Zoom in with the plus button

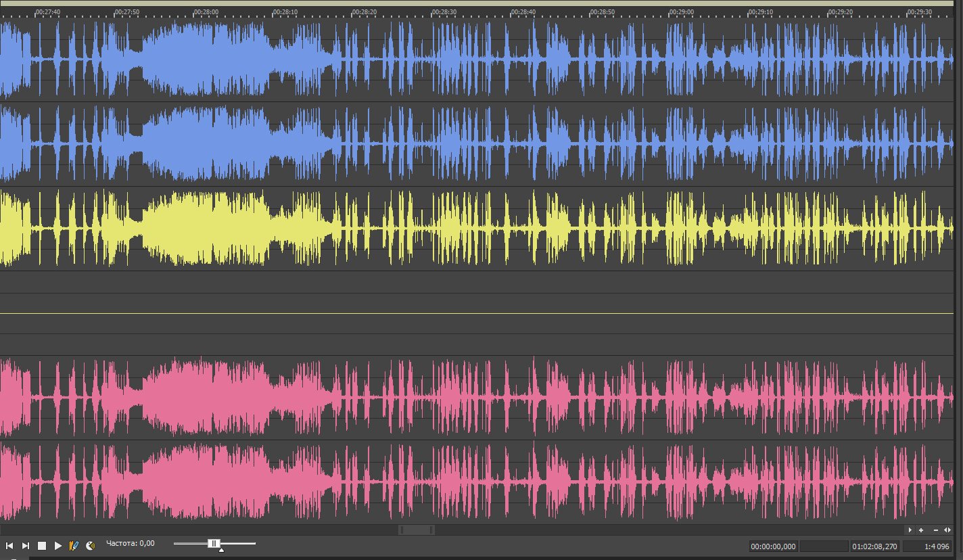point(921,530)
